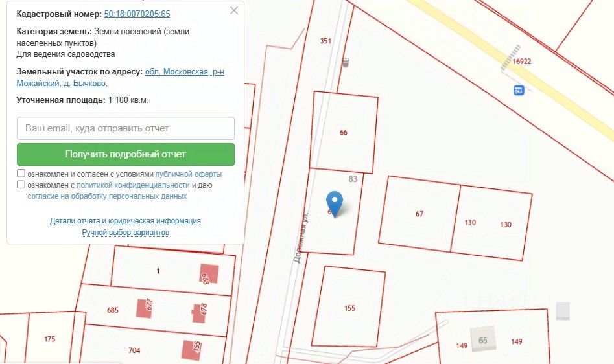The width and height of the screenshot is (614, 364).
Task: Open Детали отчета и юридическая информация
Action: pos(125,221)
